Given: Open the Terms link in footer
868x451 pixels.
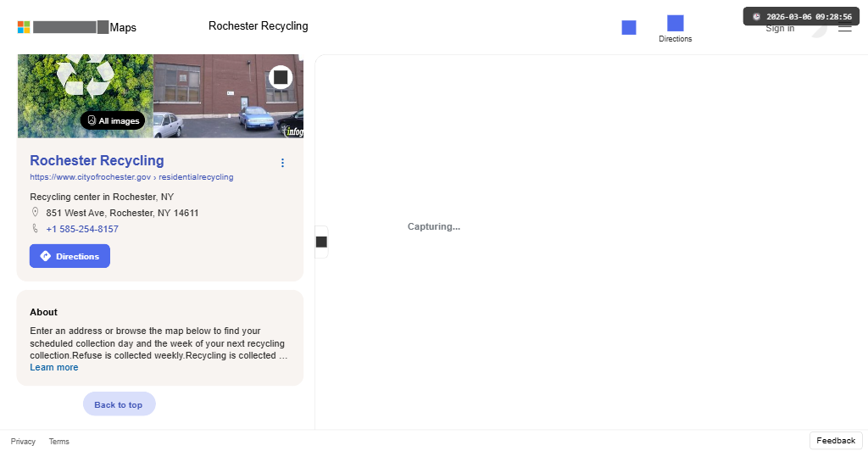Looking at the screenshot, I should click(x=58, y=442).
